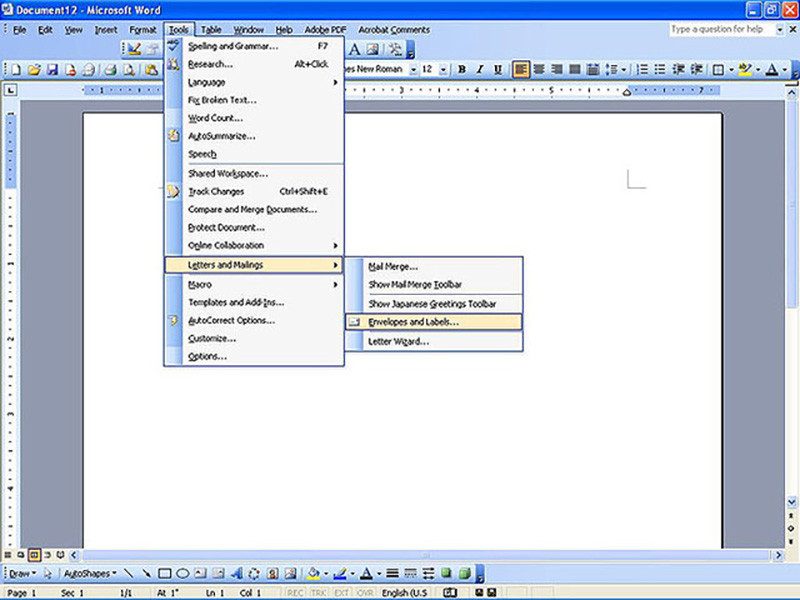The height and width of the screenshot is (600, 800).
Task: Create a new blank document
Action: pyautogui.click(x=16, y=69)
